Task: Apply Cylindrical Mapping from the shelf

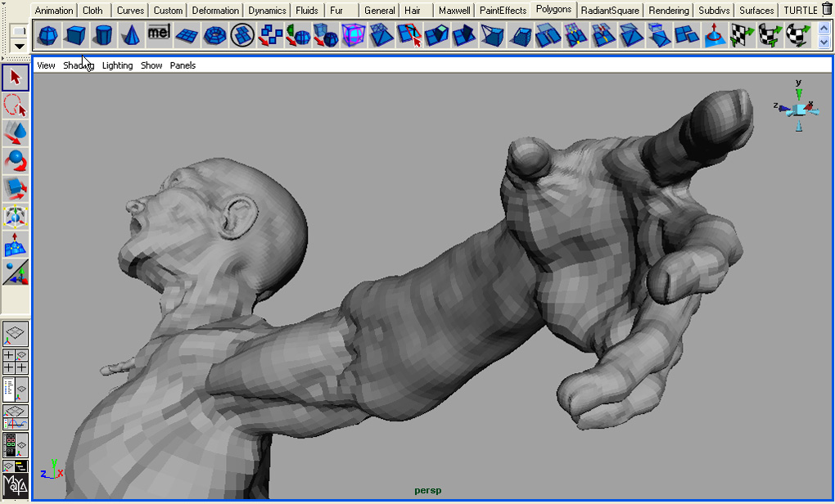Action: pyautogui.click(x=770, y=35)
